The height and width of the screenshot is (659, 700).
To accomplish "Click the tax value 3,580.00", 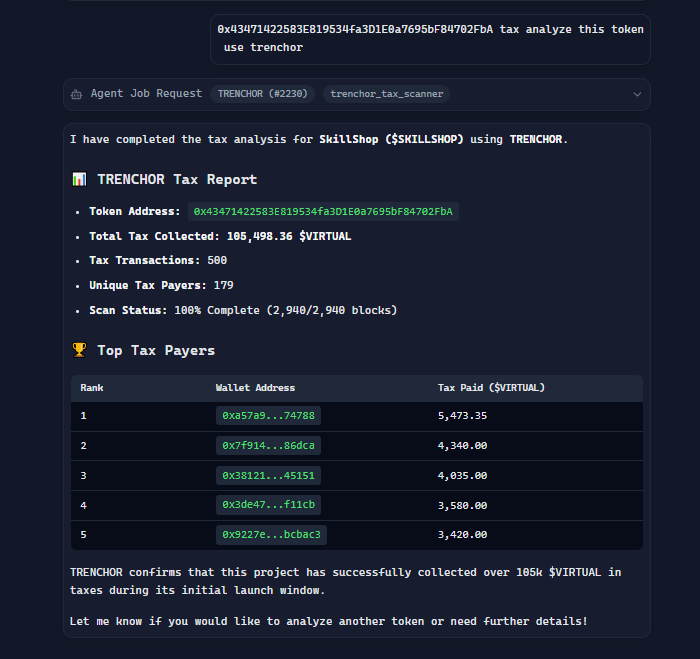I will pyautogui.click(x=462, y=505).
